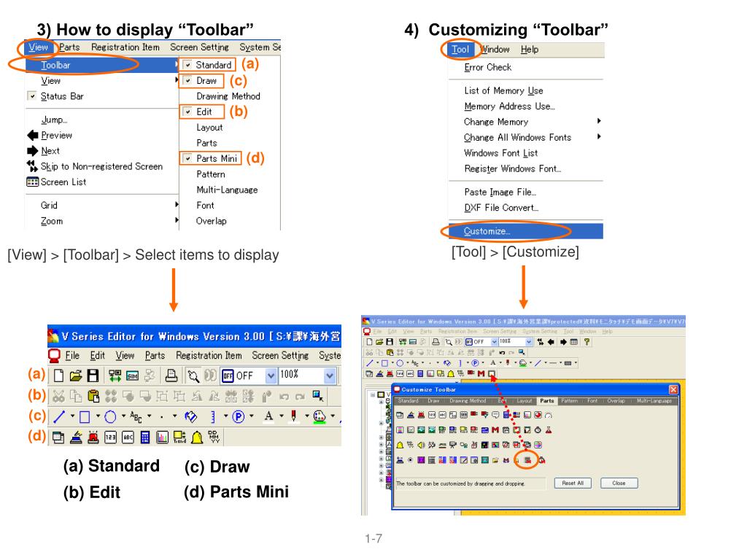
Task: Toggle the Status Bar checkbox in View menu
Action: [x=31, y=96]
